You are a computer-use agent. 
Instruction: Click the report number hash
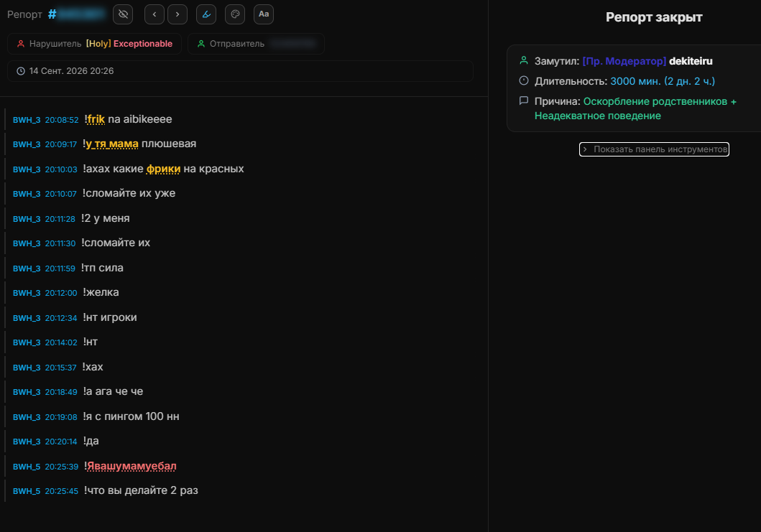click(x=52, y=14)
